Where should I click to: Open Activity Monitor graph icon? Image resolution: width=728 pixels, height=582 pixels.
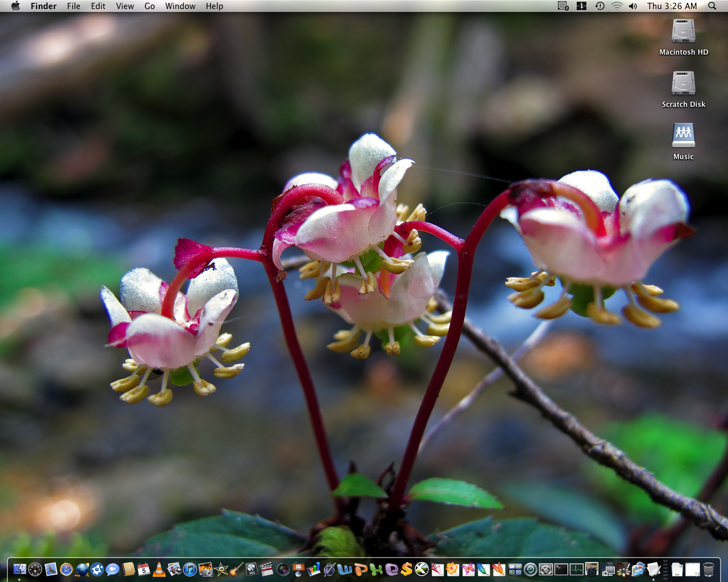[x=576, y=569]
